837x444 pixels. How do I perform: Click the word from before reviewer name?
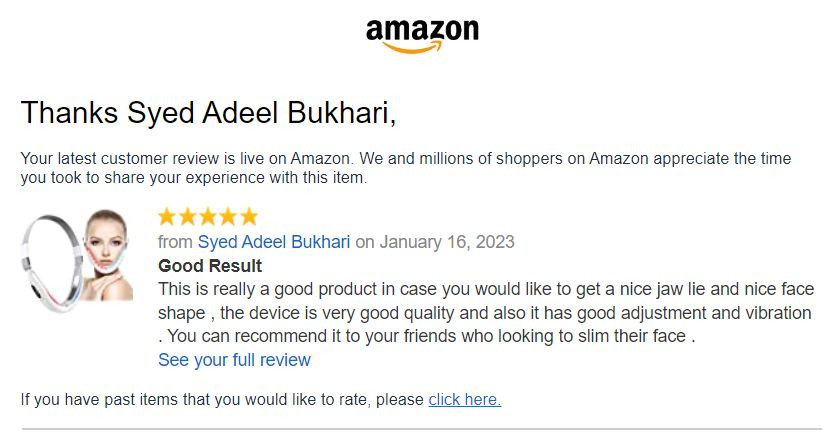coord(175,242)
